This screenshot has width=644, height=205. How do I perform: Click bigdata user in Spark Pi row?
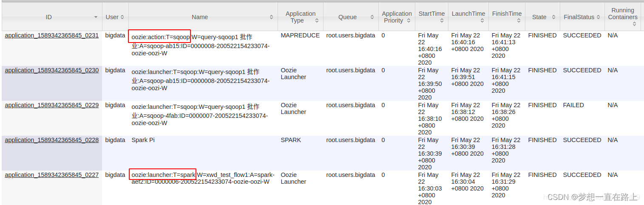[115, 140]
